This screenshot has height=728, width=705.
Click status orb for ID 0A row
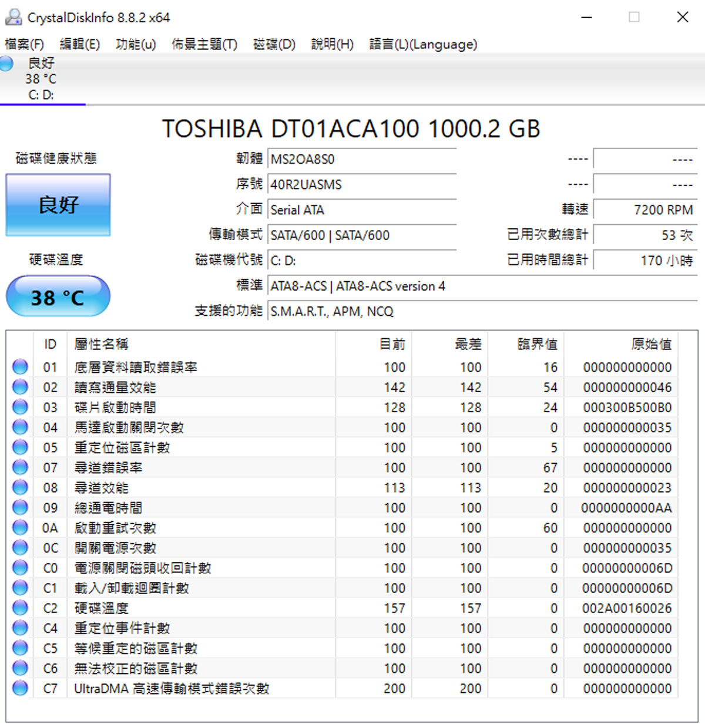(x=20, y=527)
